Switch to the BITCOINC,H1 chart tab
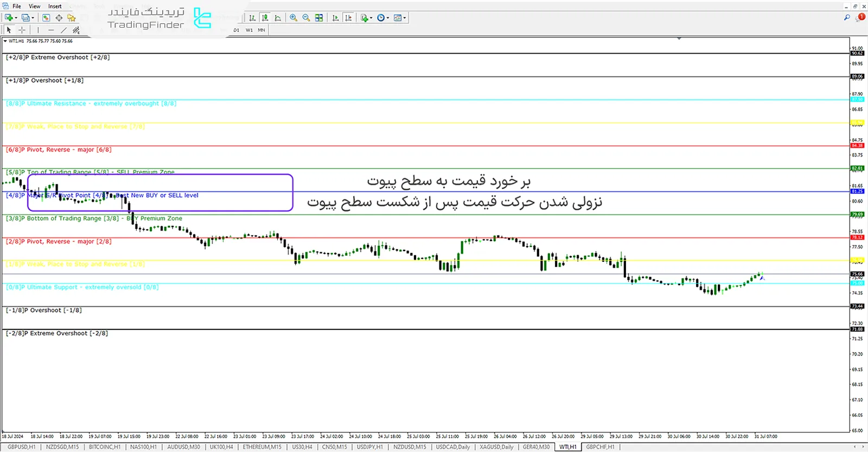868x452 pixels. 105,447
